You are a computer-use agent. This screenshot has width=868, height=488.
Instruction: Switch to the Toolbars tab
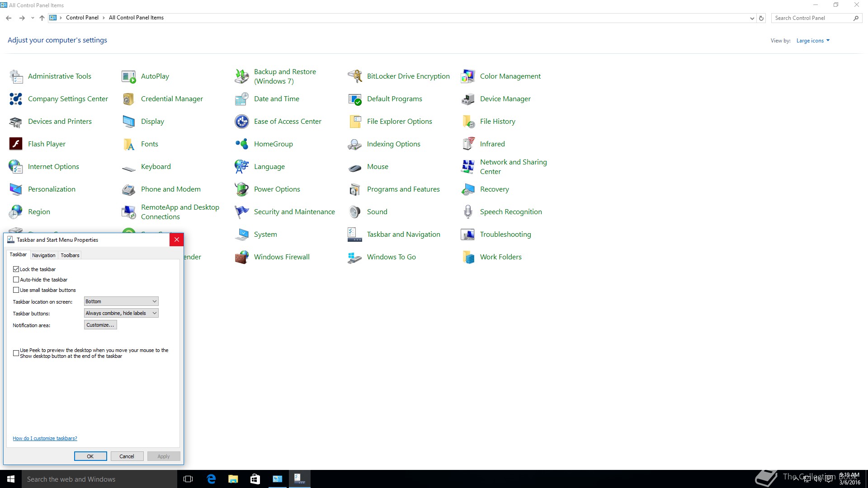(x=70, y=255)
